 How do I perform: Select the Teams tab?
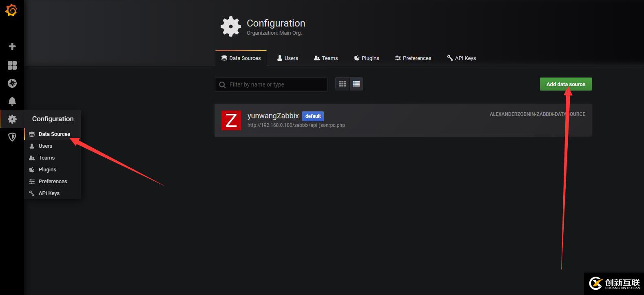coord(326,58)
